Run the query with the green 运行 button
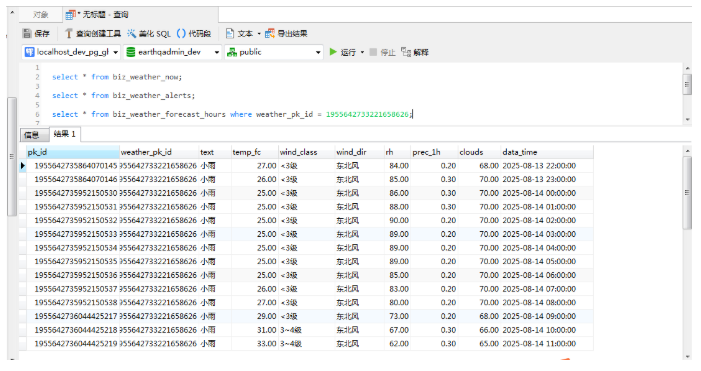The width and height of the screenshot is (701, 371). 342,52
